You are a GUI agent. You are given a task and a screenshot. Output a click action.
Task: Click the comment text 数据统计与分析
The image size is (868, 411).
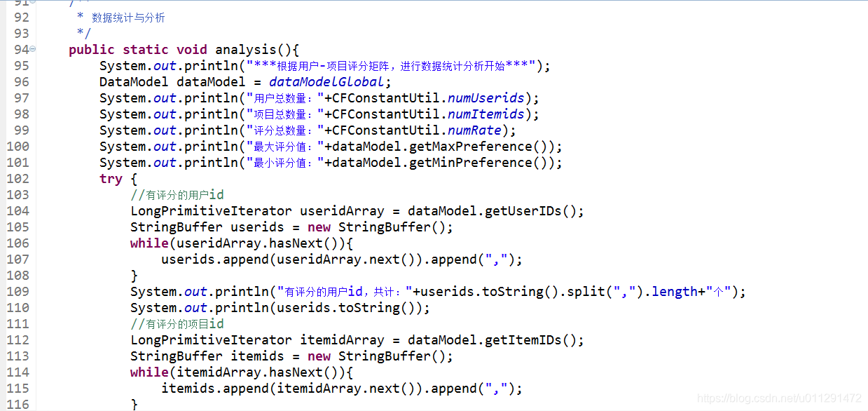pyautogui.click(x=128, y=18)
